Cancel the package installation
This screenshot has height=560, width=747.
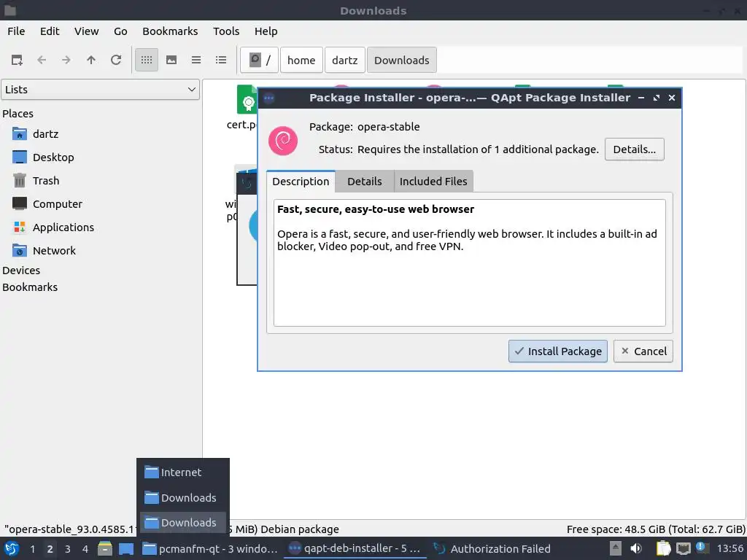643,351
